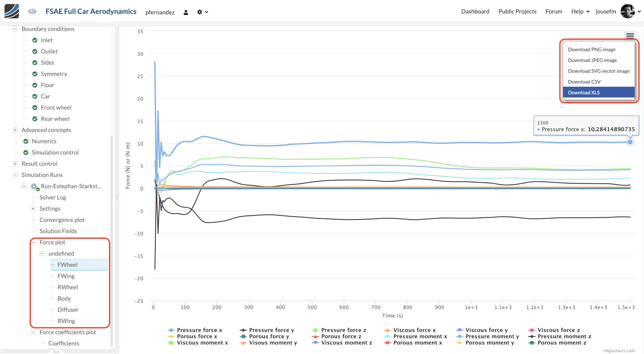Image resolution: width=644 pixels, height=354 pixels.
Task: Choose Download CSV menu entry
Action: pos(584,82)
